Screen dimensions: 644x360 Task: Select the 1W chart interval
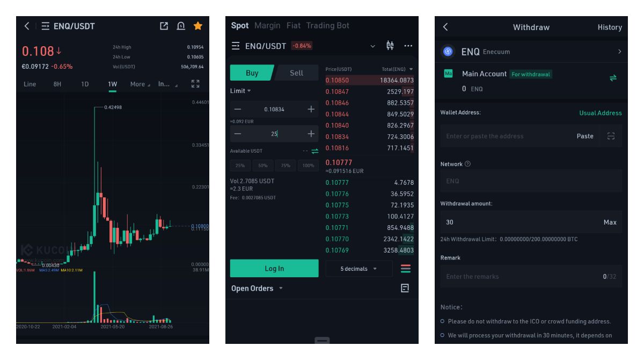pyautogui.click(x=113, y=84)
